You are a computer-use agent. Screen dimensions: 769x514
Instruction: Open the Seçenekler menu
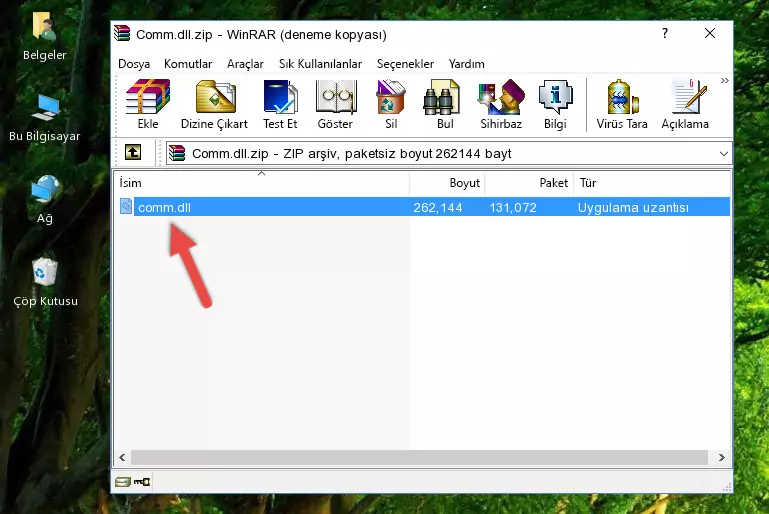pyautogui.click(x=405, y=64)
